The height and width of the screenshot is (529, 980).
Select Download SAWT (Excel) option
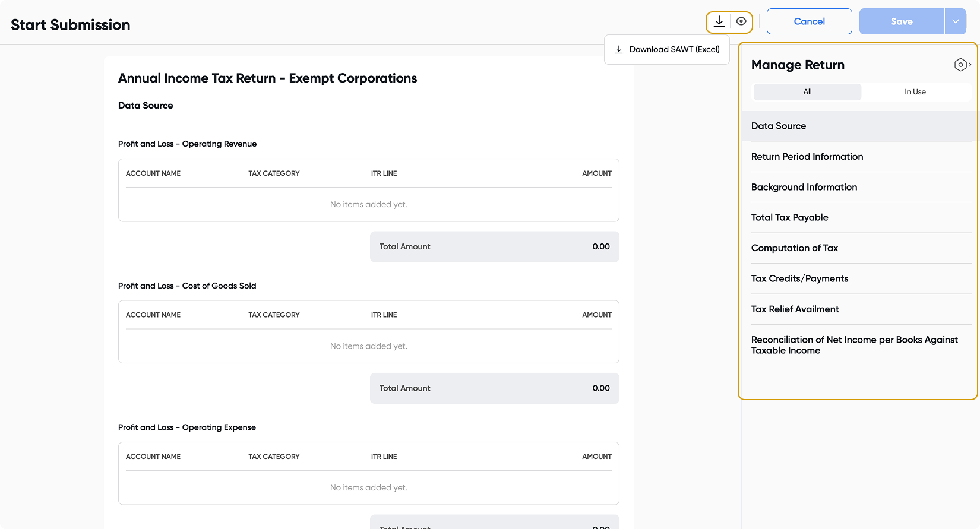[667, 49]
